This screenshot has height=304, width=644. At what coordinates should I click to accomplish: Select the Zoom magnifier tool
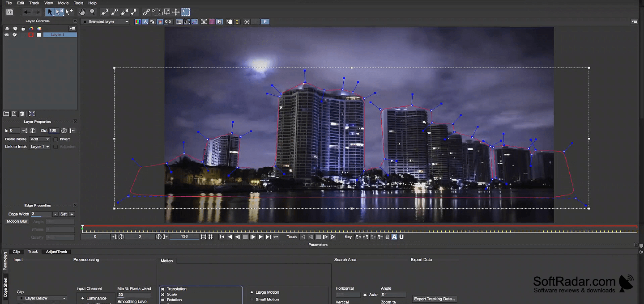click(x=92, y=12)
